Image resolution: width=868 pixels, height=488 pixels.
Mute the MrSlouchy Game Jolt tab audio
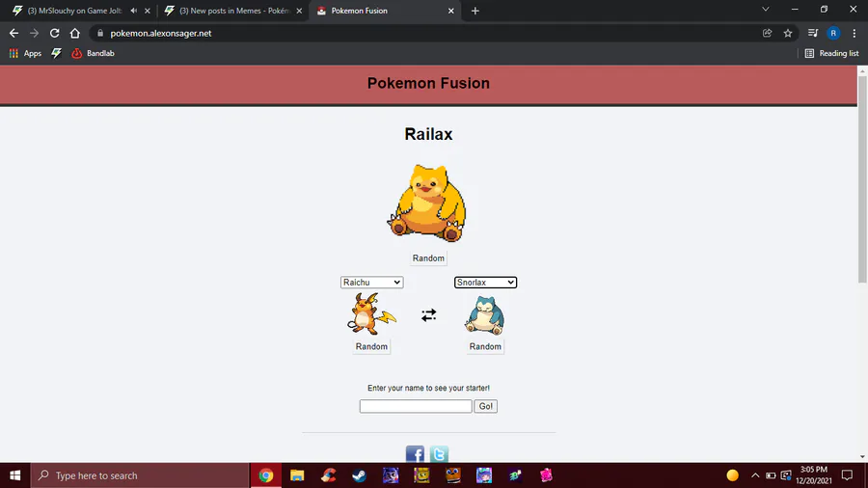[134, 11]
